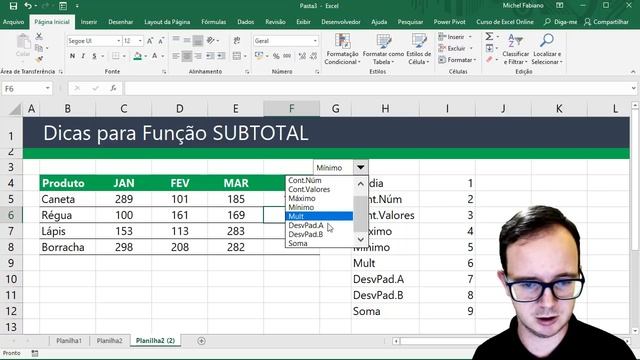640x360 pixels.
Task: Toggle middle vertical alignment
Action: [187, 40]
